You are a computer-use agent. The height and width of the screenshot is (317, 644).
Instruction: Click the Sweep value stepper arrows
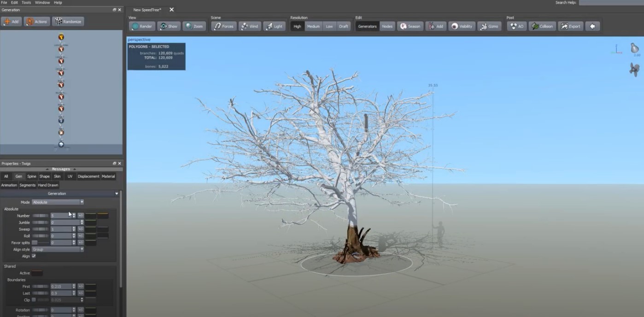74,229
